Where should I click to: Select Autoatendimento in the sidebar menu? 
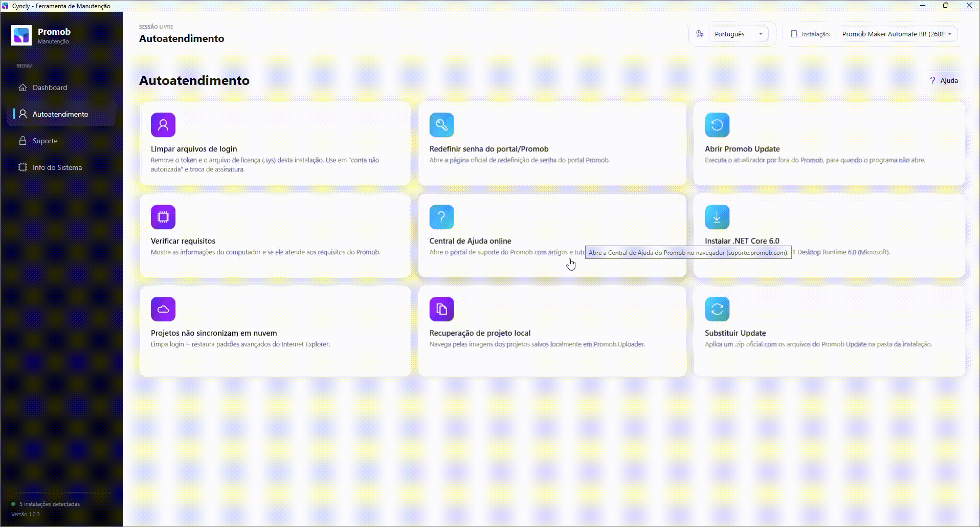[x=61, y=114]
